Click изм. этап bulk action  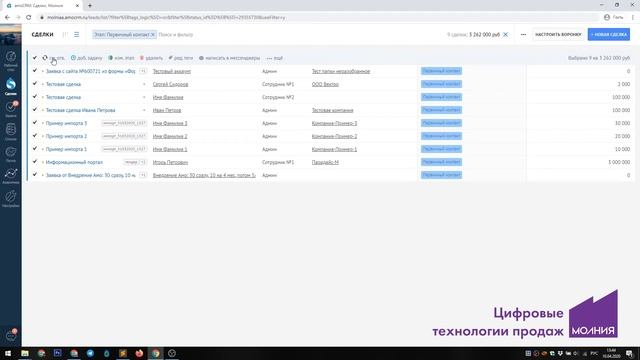tap(121, 58)
